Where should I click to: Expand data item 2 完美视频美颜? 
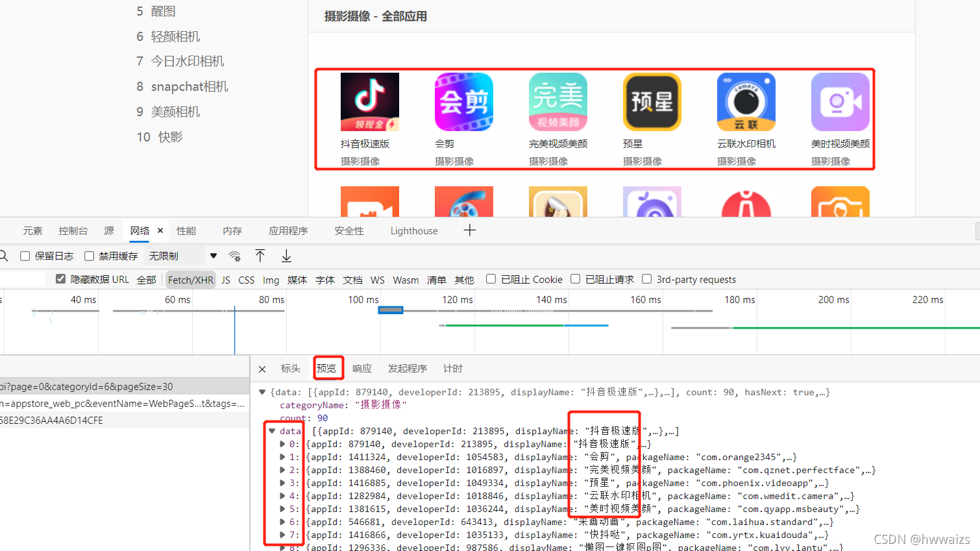coord(282,470)
